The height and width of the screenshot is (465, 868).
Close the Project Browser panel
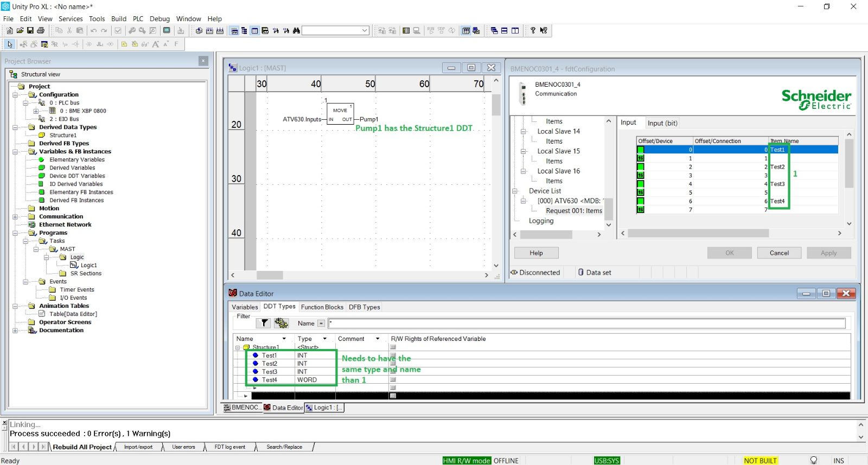point(203,61)
